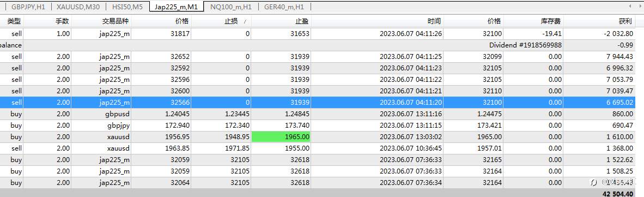Click the highlighted row's price 32566
Screen dimensions: 644x197
[180, 103]
